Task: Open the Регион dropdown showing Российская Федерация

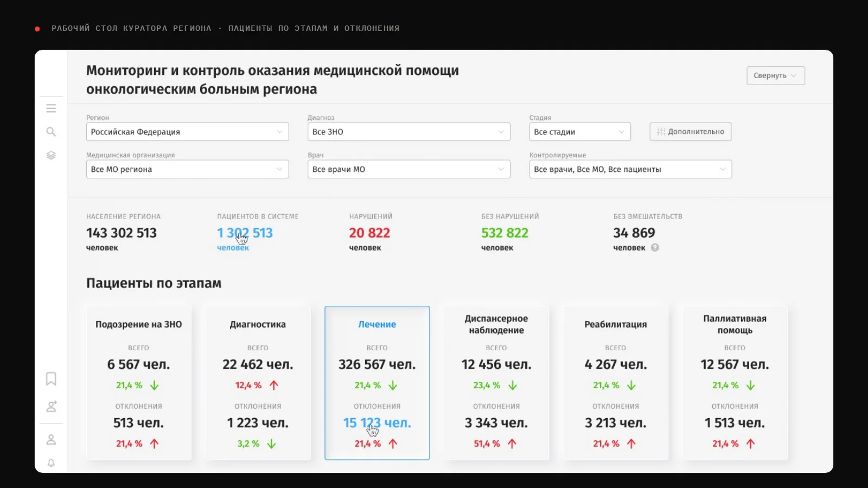Action: [187, 132]
